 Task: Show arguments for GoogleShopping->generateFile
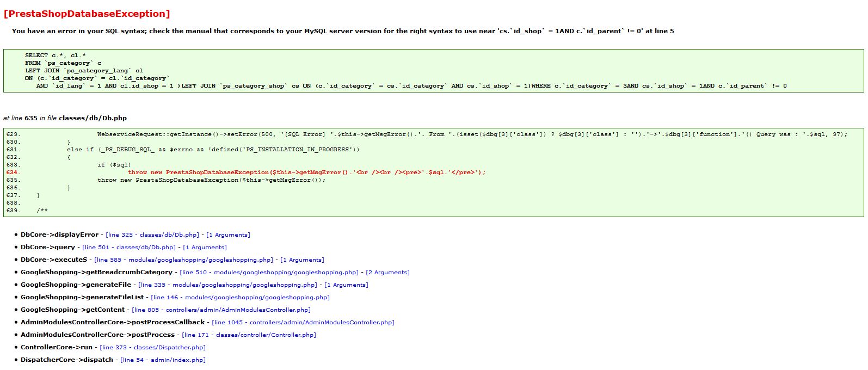tap(346, 285)
